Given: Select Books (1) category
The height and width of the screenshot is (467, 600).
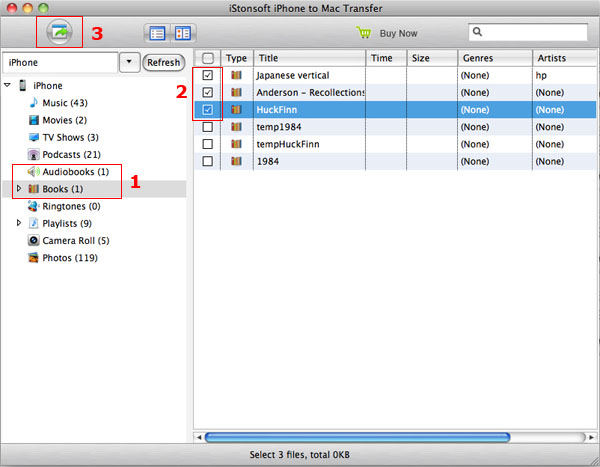Looking at the screenshot, I should pyautogui.click(x=55, y=189).
